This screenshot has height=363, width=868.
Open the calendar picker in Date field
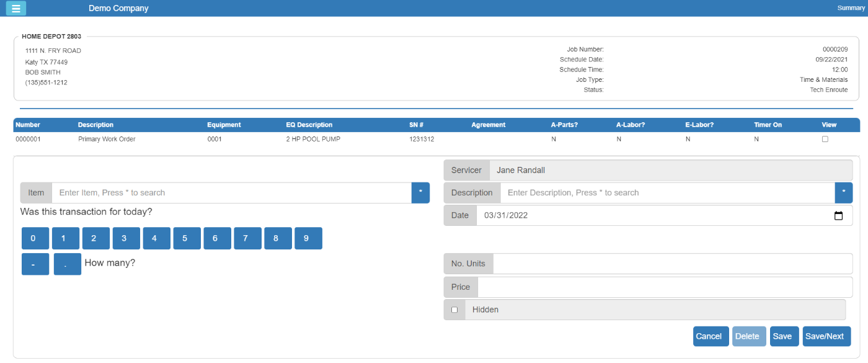coord(838,216)
